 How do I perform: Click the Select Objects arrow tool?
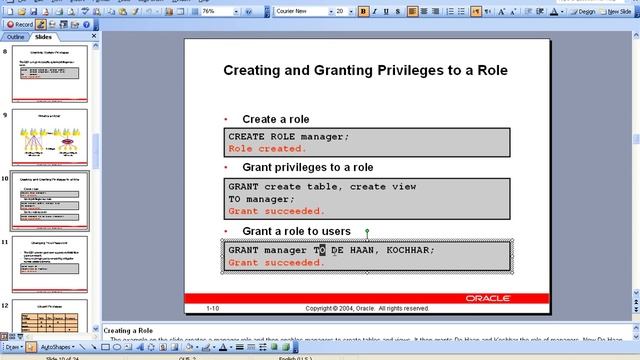pyautogui.click(x=31, y=347)
